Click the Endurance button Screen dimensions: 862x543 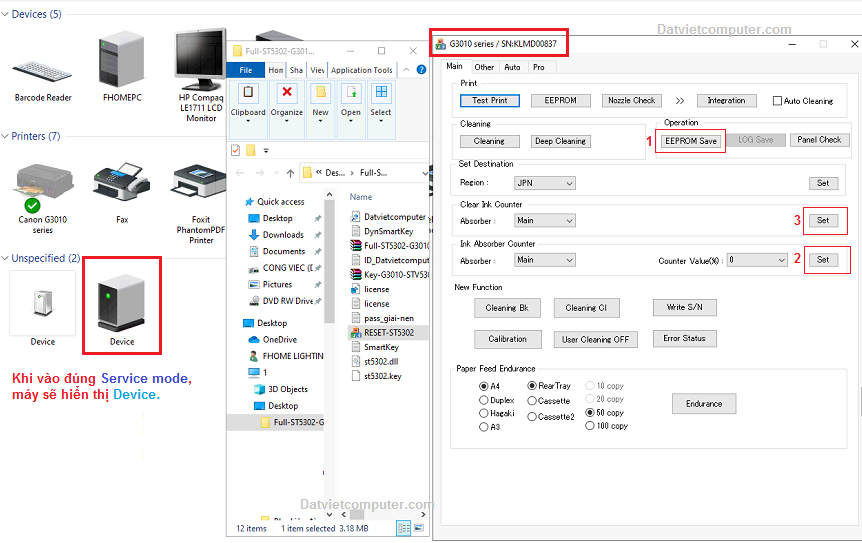[x=704, y=404]
